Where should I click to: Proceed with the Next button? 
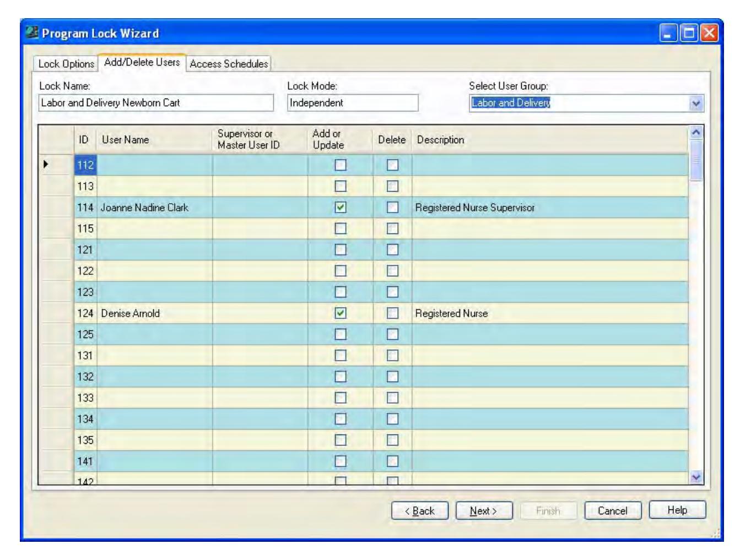click(x=484, y=510)
